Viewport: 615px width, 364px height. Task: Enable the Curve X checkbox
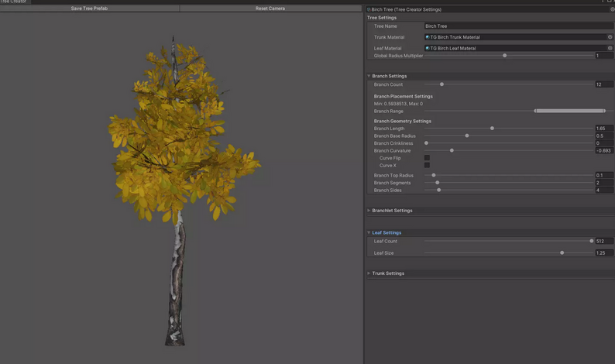pyautogui.click(x=427, y=165)
